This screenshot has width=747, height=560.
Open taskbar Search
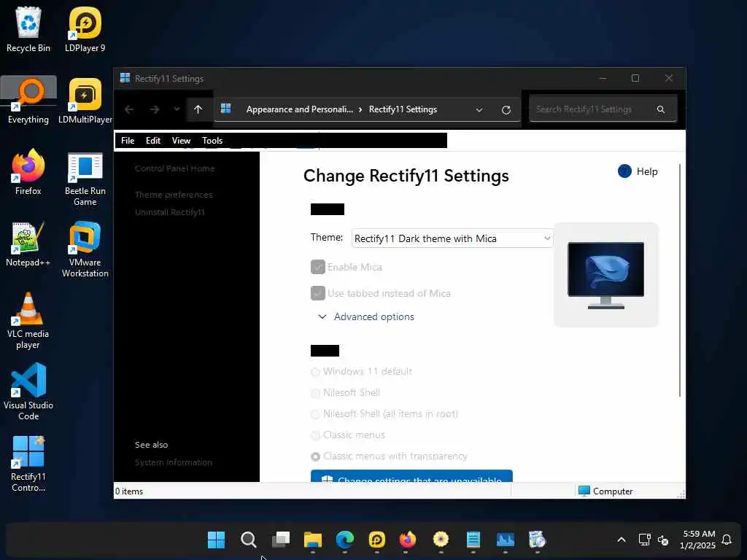248,540
